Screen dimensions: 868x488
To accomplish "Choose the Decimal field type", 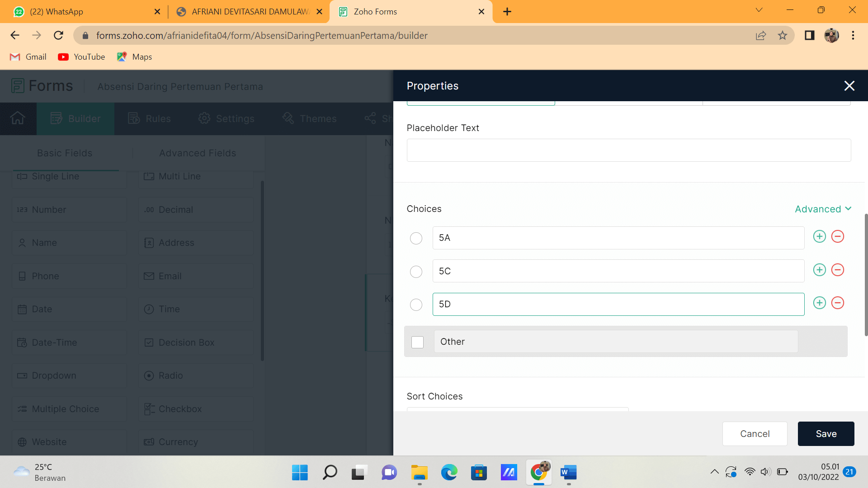I will coord(196,210).
